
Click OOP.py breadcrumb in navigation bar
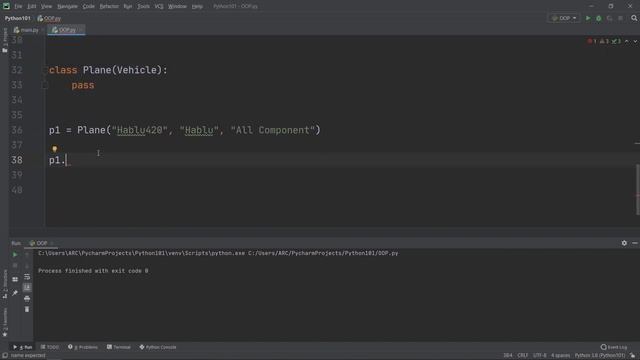point(49,18)
